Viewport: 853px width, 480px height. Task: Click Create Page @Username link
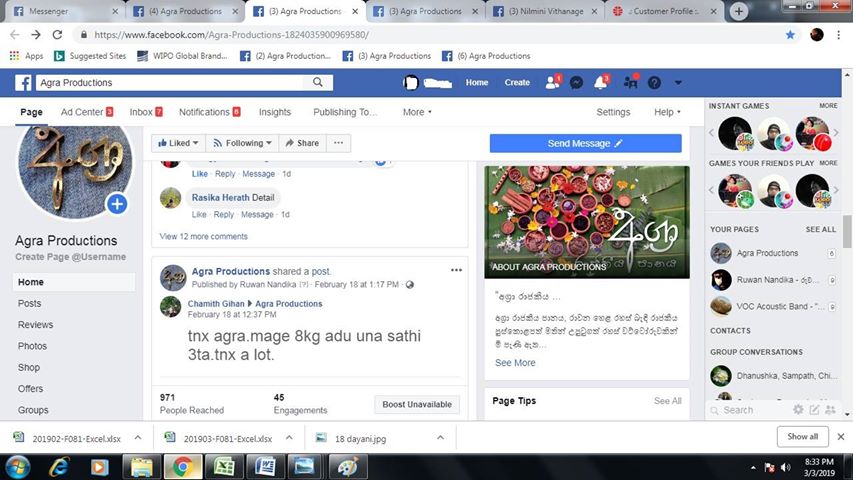pos(70,256)
